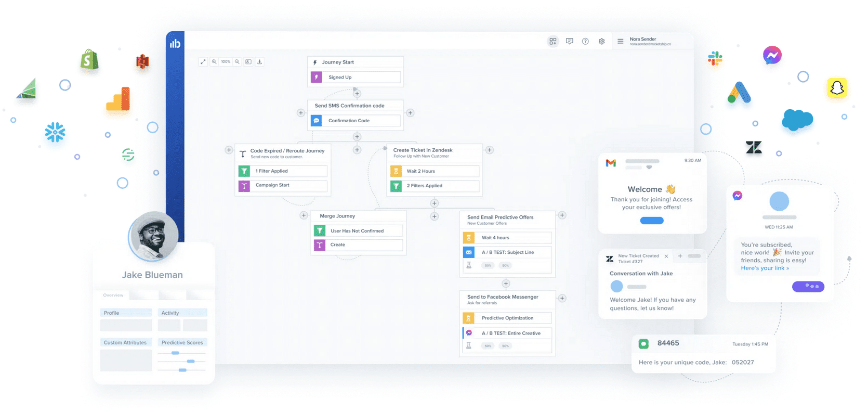This screenshot has height=412, width=868.
Task: Click the text "Conversation with Jake"
Action: [641, 274]
